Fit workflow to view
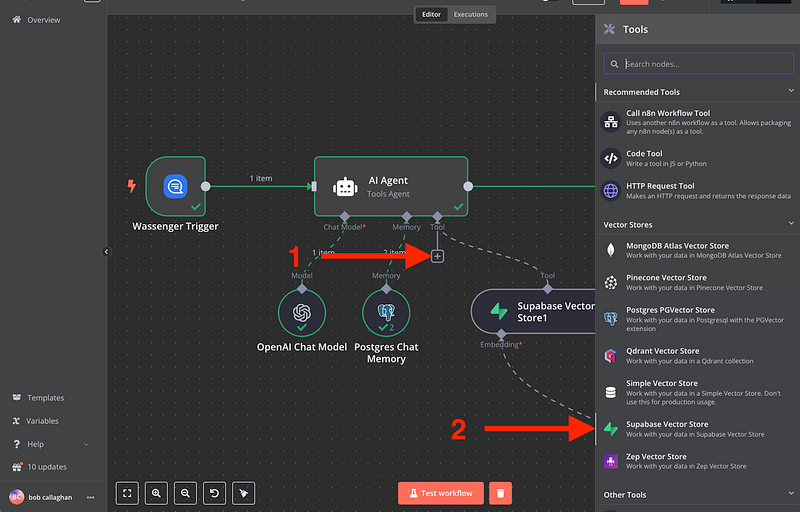This screenshot has width=800, height=512. [128, 493]
